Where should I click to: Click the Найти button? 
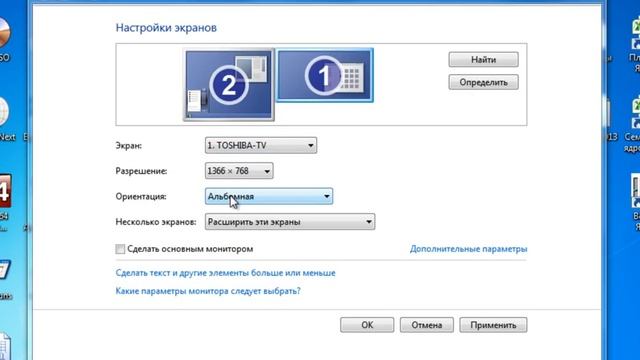click(483, 60)
